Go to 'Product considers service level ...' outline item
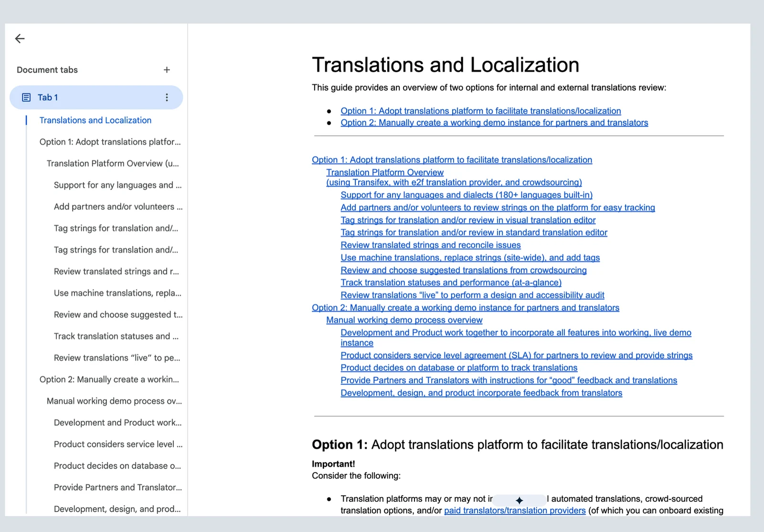 pyautogui.click(x=118, y=444)
